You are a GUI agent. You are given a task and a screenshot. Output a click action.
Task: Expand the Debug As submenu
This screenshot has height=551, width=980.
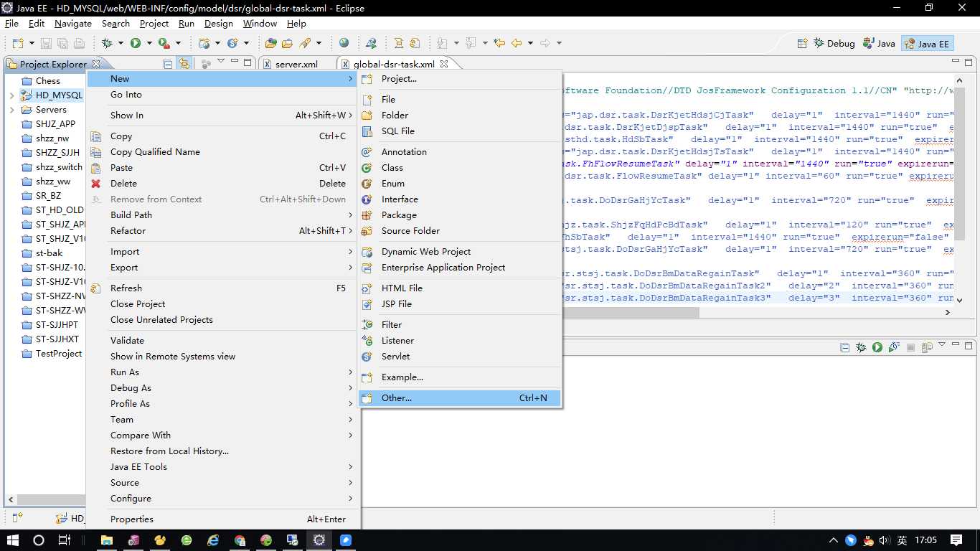222,387
